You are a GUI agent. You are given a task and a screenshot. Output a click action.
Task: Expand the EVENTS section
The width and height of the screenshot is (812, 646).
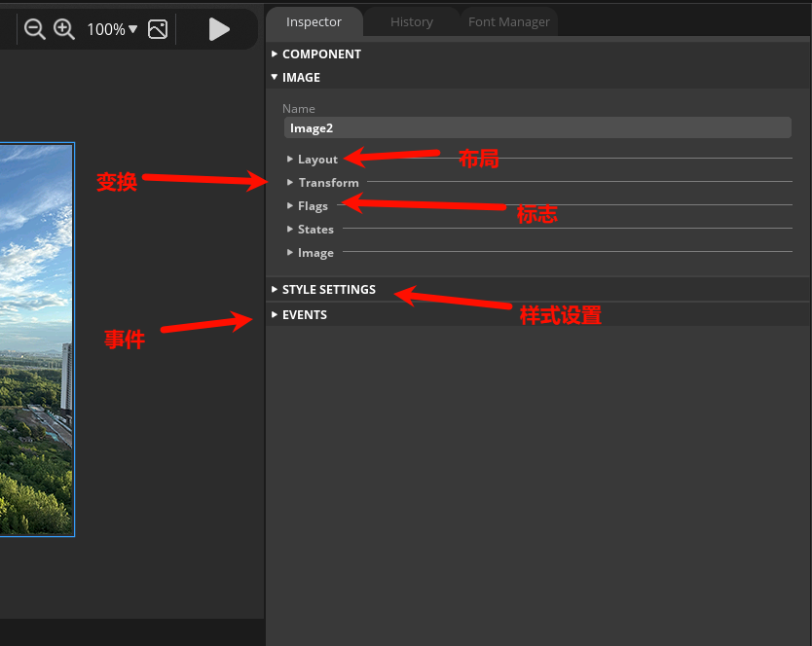coord(299,314)
